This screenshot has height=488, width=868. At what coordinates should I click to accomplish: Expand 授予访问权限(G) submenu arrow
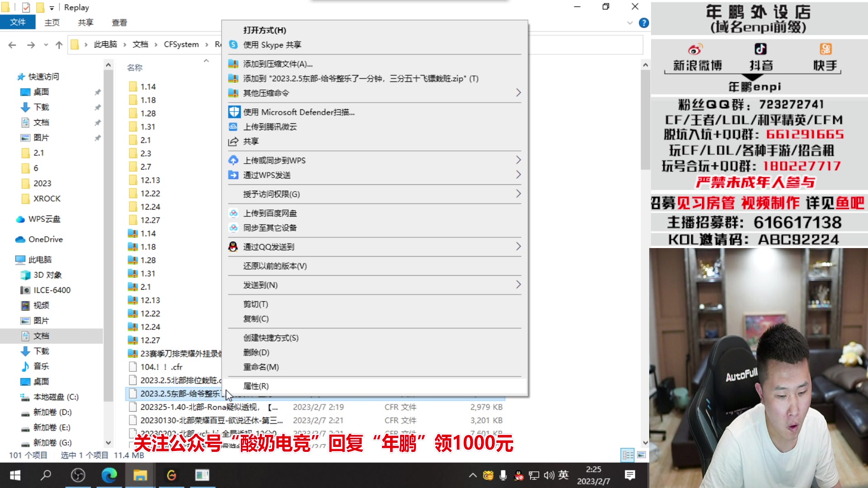coord(519,194)
